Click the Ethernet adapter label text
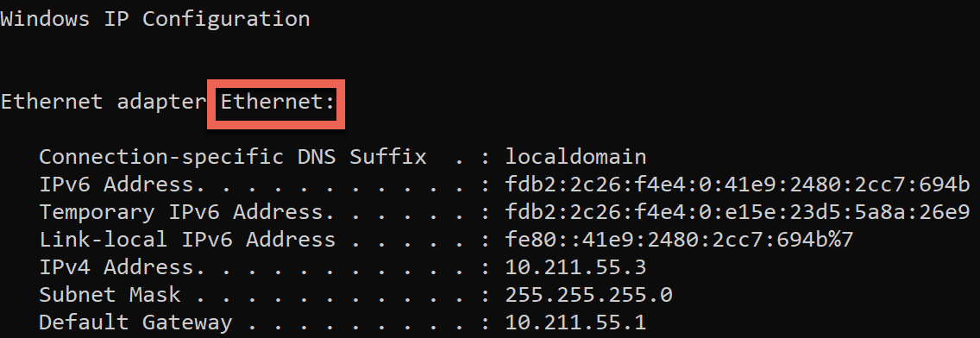This screenshot has height=338, width=980. point(104,102)
